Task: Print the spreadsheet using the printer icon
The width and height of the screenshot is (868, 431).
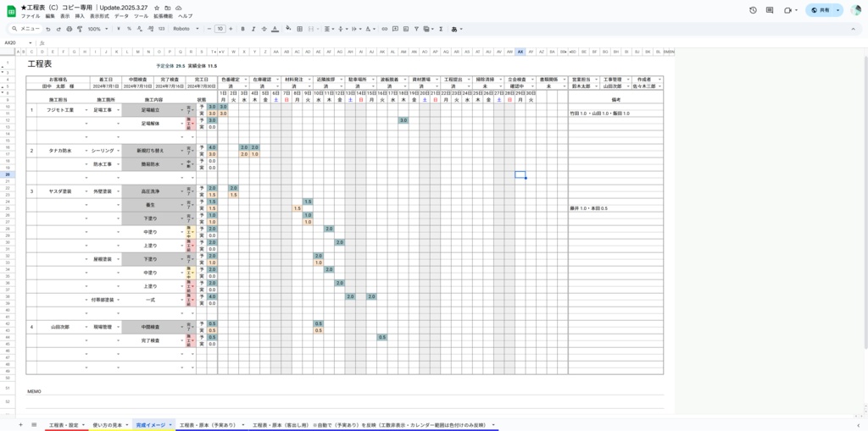Action: (x=70, y=29)
